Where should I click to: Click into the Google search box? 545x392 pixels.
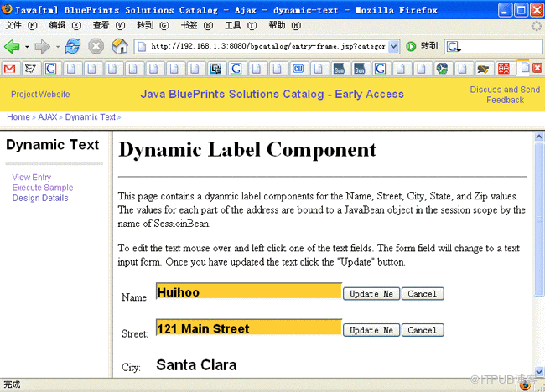[x=501, y=47]
